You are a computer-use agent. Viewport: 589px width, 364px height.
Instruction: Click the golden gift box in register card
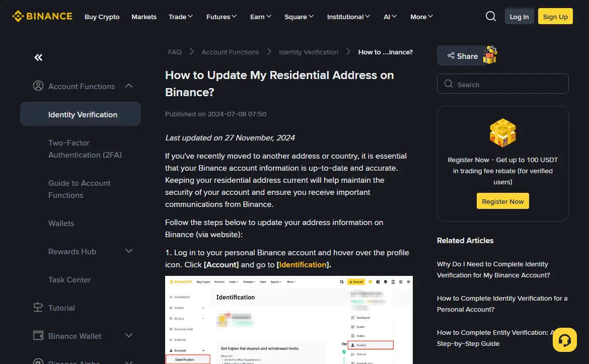(502, 132)
